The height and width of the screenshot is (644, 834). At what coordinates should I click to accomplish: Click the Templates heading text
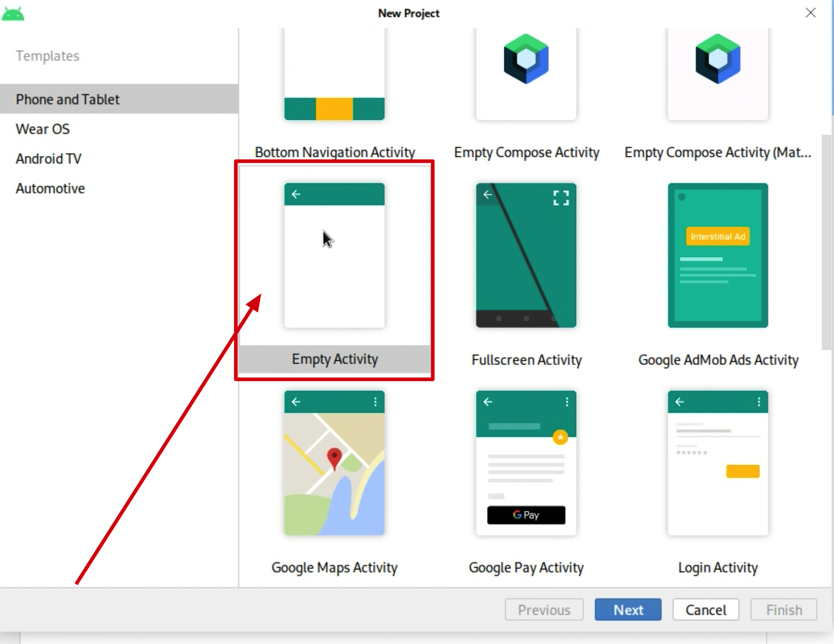coord(48,56)
